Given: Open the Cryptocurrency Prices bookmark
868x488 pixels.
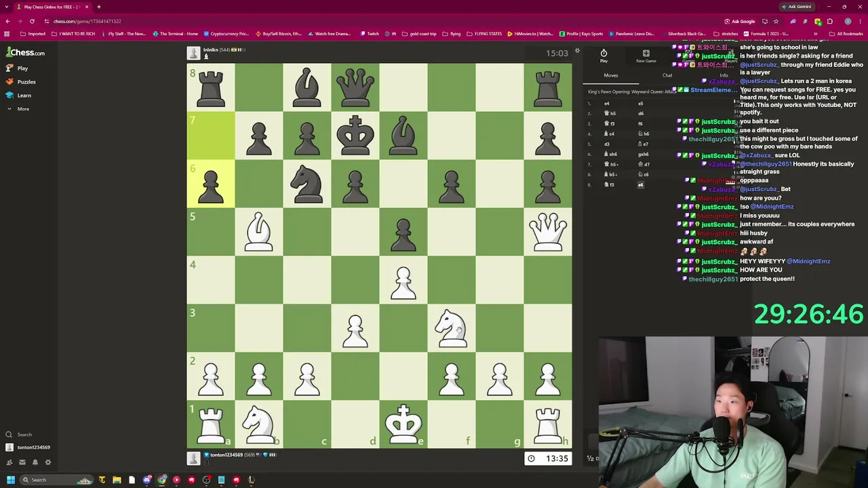Looking at the screenshot, I should 226,33.
